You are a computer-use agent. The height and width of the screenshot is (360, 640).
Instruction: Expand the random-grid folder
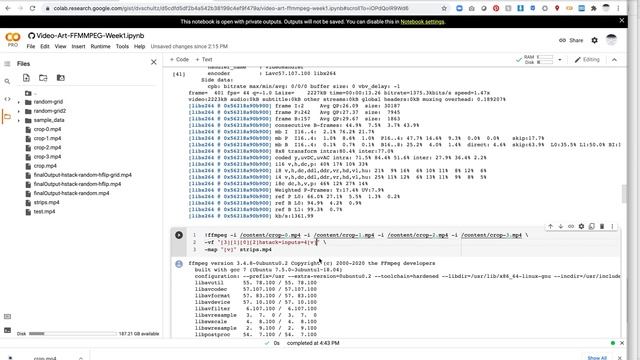coord(18,102)
